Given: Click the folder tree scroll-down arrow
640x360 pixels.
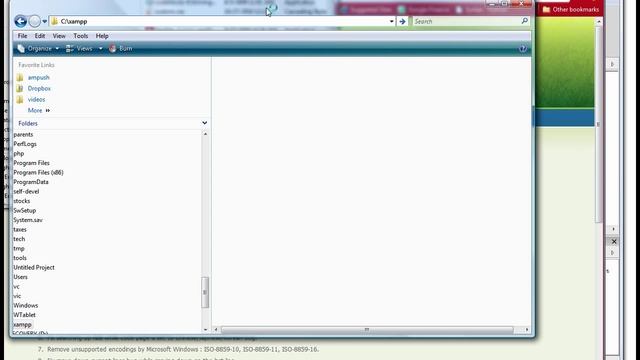Looking at the screenshot, I should point(205,329).
